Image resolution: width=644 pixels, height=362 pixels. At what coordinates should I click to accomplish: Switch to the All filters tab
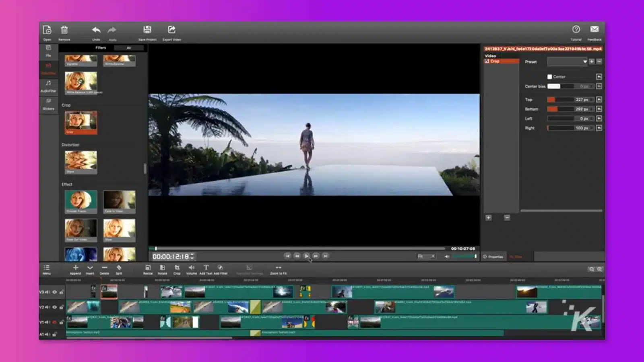tap(129, 47)
